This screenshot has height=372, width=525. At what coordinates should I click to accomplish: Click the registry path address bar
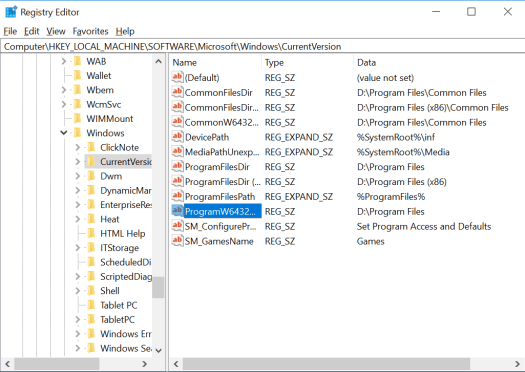(262, 47)
